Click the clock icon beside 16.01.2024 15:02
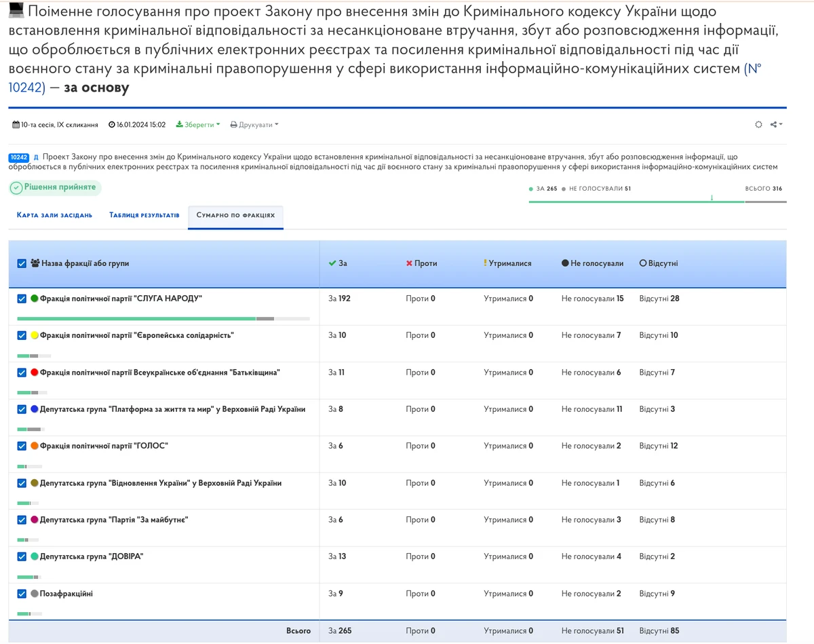 pos(112,125)
